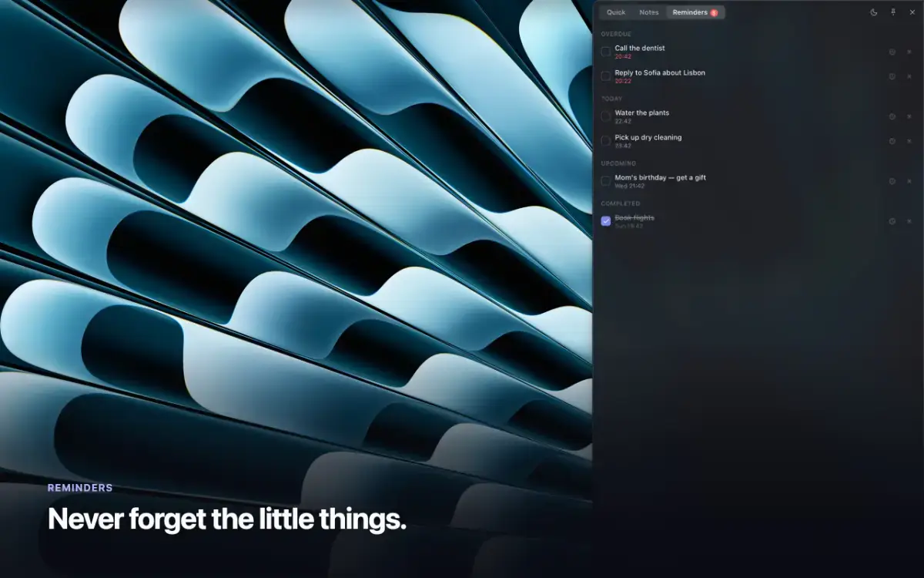The width and height of the screenshot is (924, 578).
Task: Close the reminders panel
Action: [x=912, y=12]
